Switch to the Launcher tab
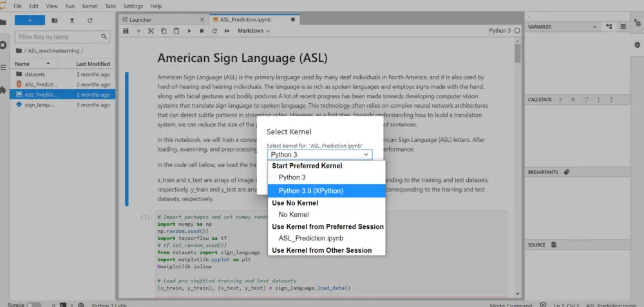This screenshot has width=644, height=307. [x=140, y=20]
